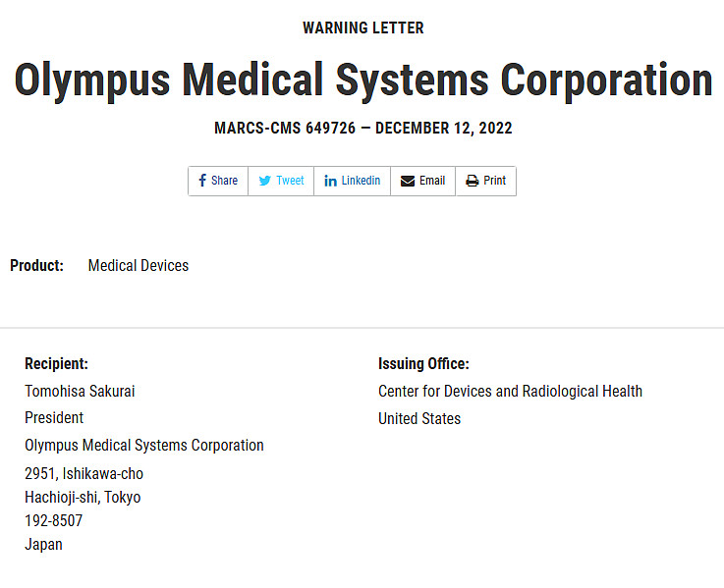This screenshot has height=588, width=724.
Task: Share page via the Share label
Action: pyautogui.click(x=224, y=181)
